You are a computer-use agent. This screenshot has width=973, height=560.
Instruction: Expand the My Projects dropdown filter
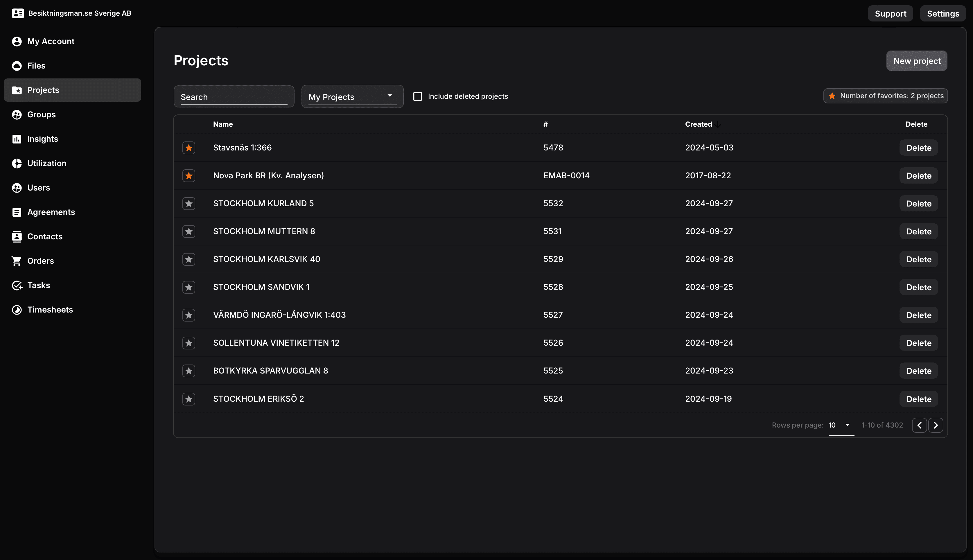click(x=351, y=96)
